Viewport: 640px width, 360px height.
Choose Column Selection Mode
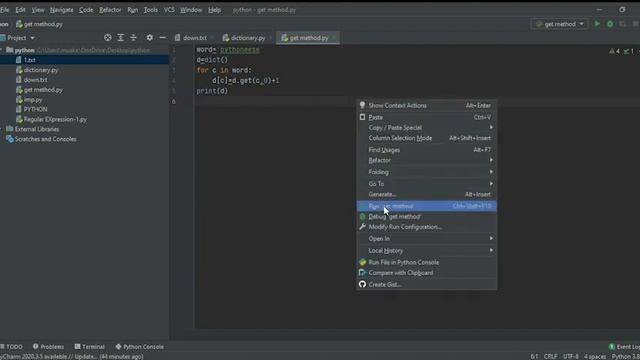coord(427,138)
